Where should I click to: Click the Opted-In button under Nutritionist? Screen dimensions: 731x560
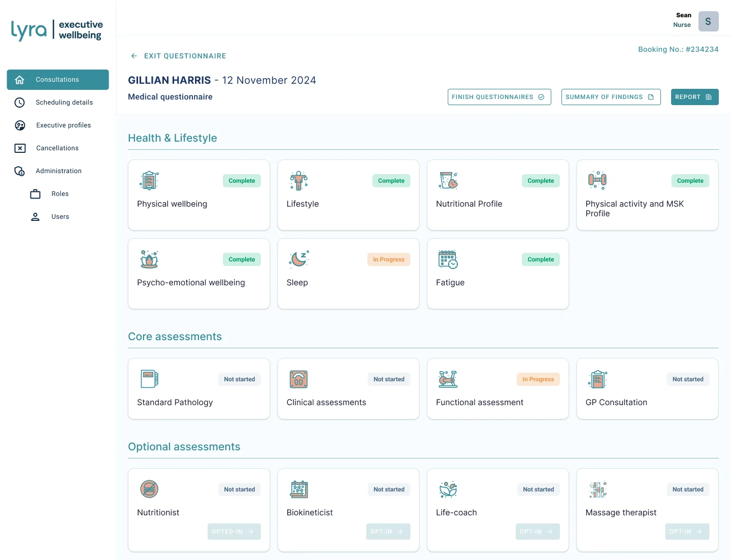coord(234,532)
